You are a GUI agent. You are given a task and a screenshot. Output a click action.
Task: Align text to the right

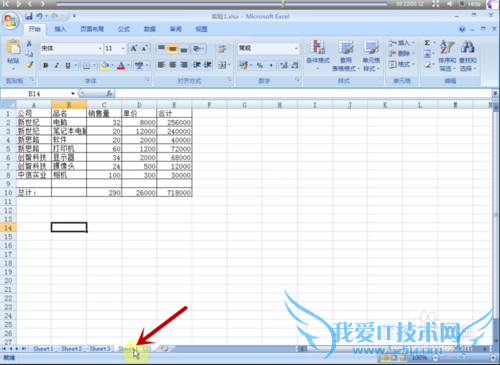tap(184, 65)
